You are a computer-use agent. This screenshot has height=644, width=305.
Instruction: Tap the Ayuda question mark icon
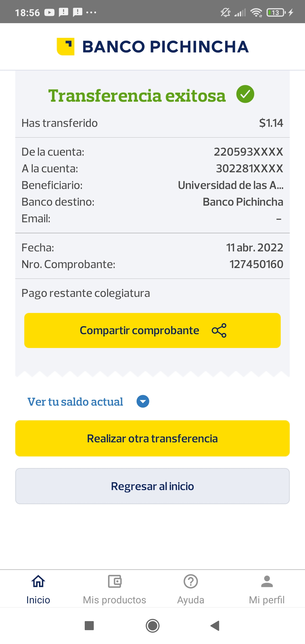click(191, 581)
